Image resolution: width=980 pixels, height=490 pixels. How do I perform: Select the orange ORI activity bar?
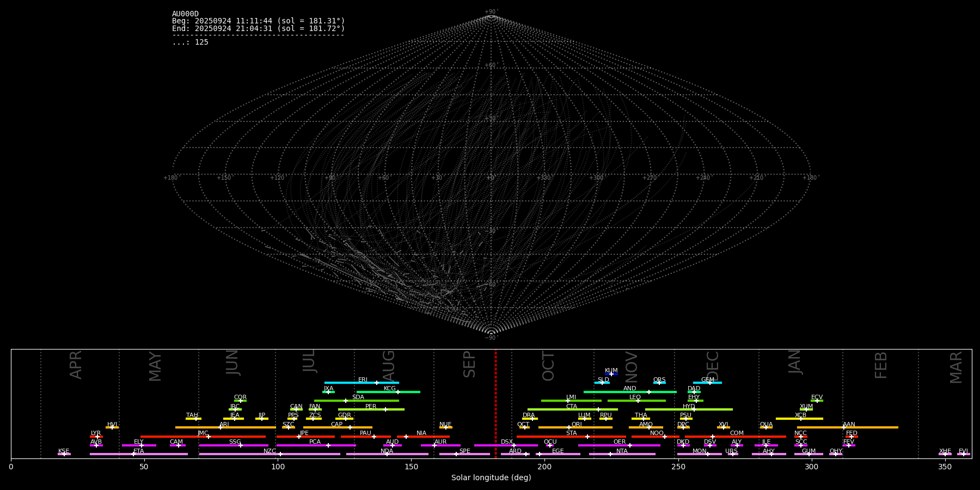point(575,427)
